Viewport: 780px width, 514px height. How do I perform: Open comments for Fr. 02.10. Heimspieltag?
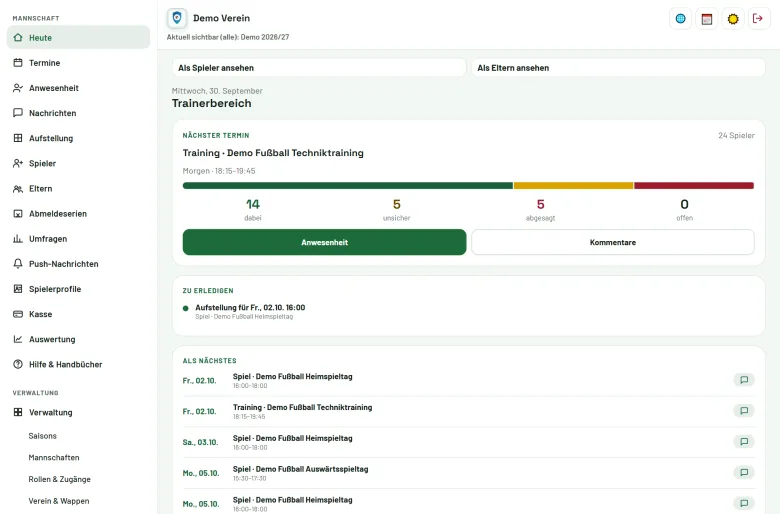[x=744, y=380]
